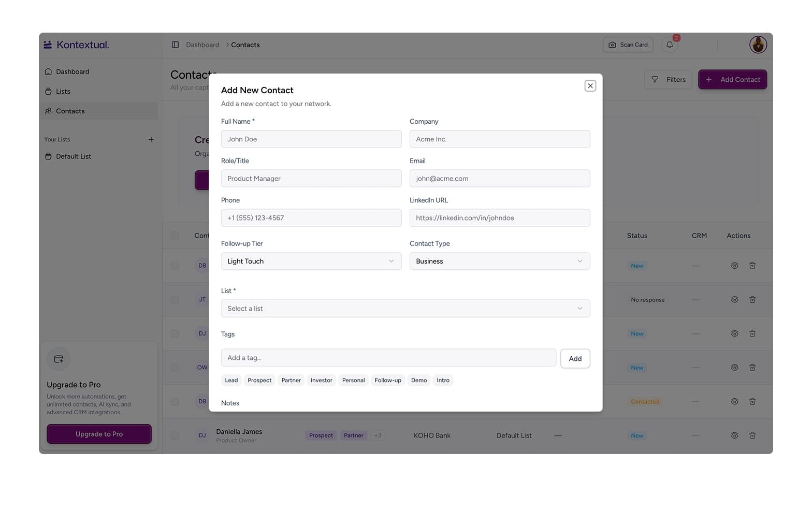Image resolution: width=812 pixels, height=510 pixels.
Task: Delete the Daniella James contact row
Action: pos(752,435)
